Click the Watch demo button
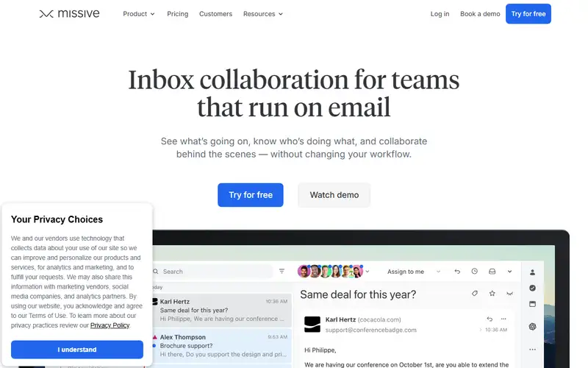 (x=334, y=195)
